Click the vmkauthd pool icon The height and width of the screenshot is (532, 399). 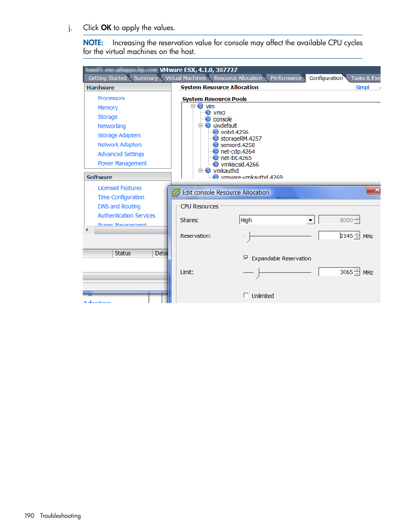(x=208, y=170)
